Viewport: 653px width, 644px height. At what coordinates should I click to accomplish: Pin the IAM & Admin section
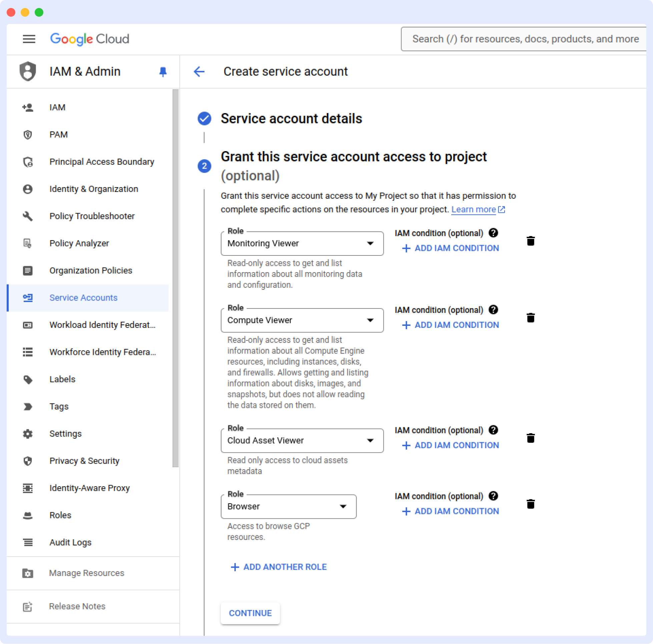click(x=163, y=72)
